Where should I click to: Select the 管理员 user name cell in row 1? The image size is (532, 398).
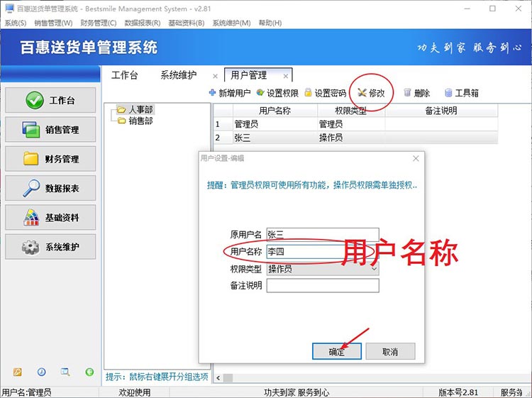click(x=275, y=124)
